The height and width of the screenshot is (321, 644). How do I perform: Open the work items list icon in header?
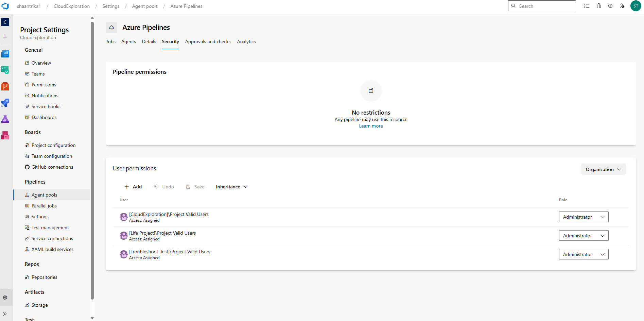[587, 6]
